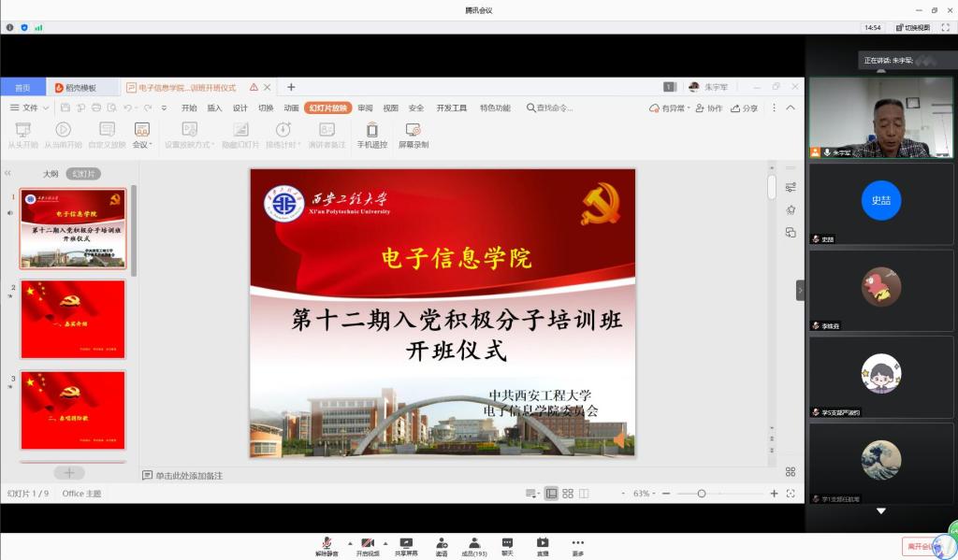The height and width of the screenshot is (560, 958).
Task: Click the Leave Meeting button
Action: (920, 545)
